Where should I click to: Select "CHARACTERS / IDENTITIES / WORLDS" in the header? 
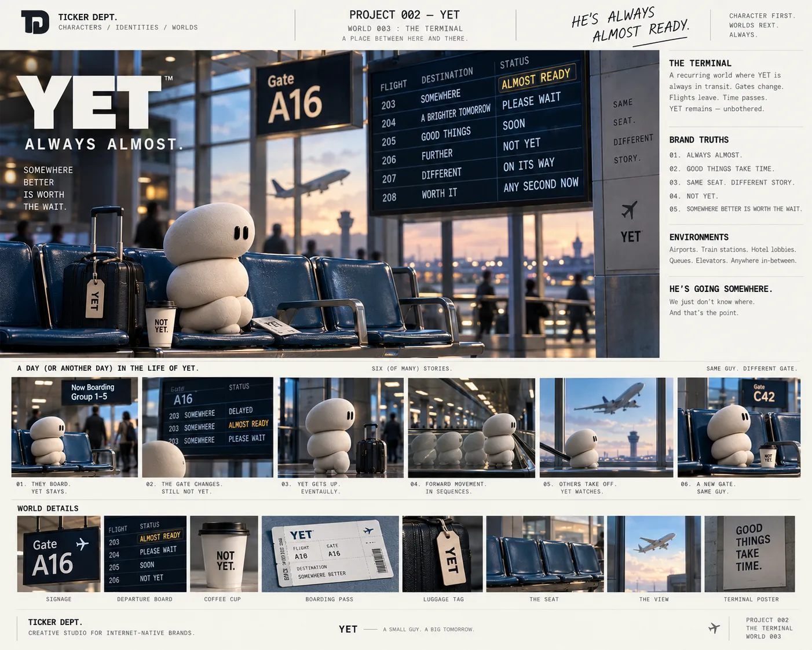pos(128,27)
